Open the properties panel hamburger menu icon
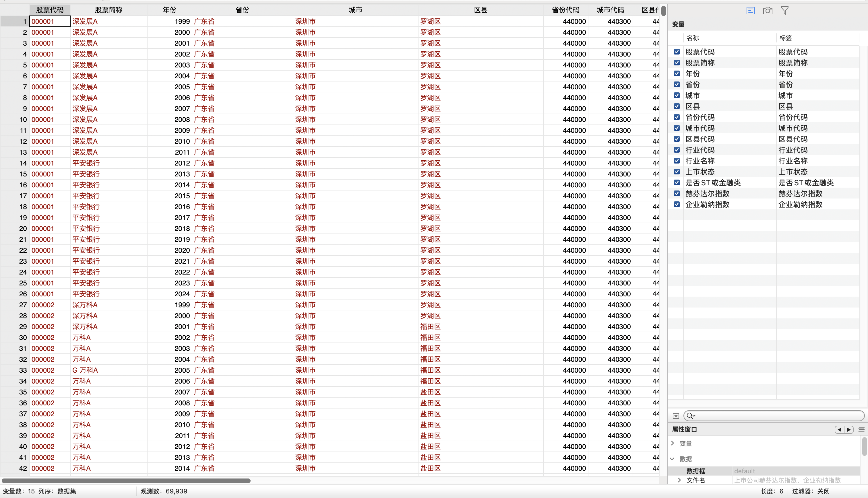Screen dimensions: 868x498 [x=861, y=430]
